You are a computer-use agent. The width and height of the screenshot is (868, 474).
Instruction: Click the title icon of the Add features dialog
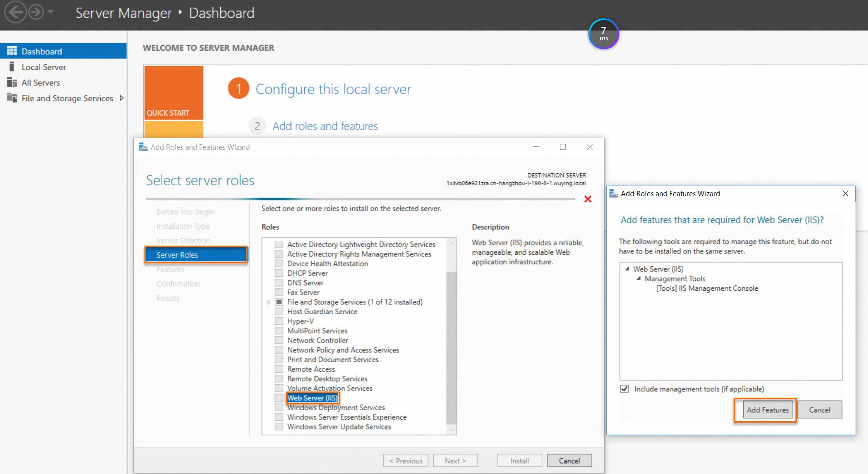613,193
